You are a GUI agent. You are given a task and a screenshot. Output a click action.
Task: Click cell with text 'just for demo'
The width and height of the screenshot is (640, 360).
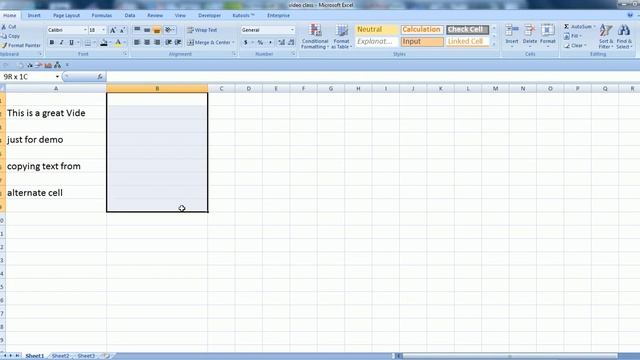click(56, 140)
